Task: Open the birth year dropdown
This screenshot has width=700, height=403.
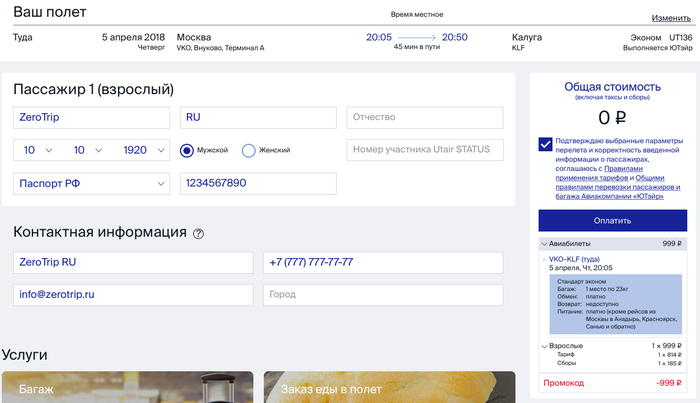Action: 143,150
